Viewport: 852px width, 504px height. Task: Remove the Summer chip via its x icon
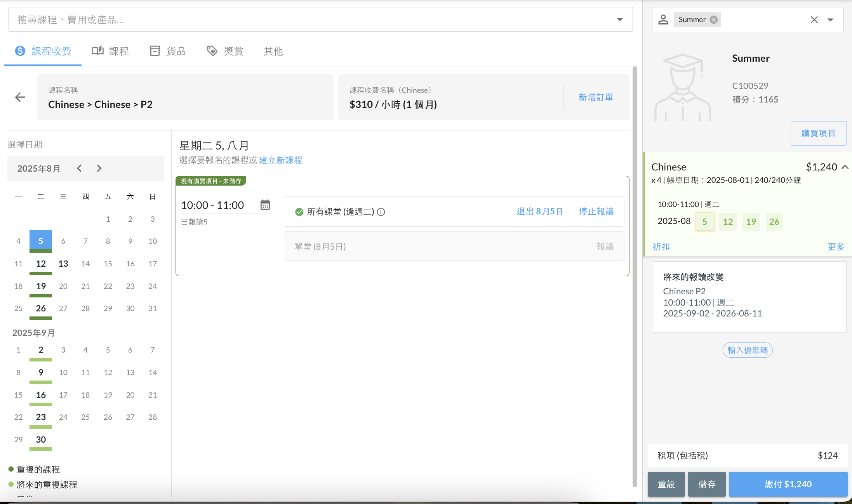pos(714,20)
